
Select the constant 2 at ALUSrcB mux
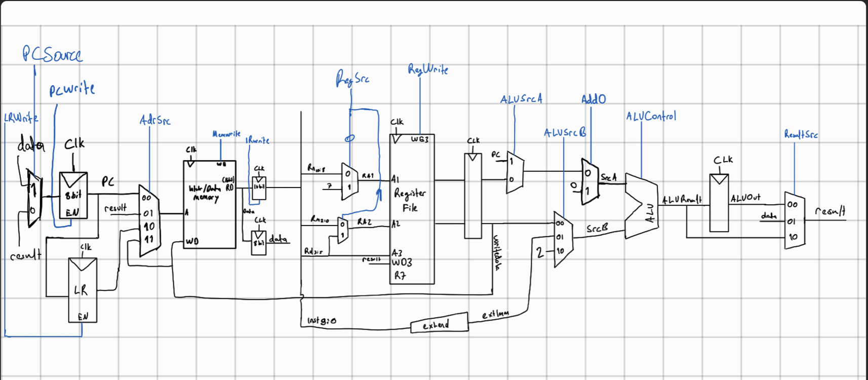540,252
